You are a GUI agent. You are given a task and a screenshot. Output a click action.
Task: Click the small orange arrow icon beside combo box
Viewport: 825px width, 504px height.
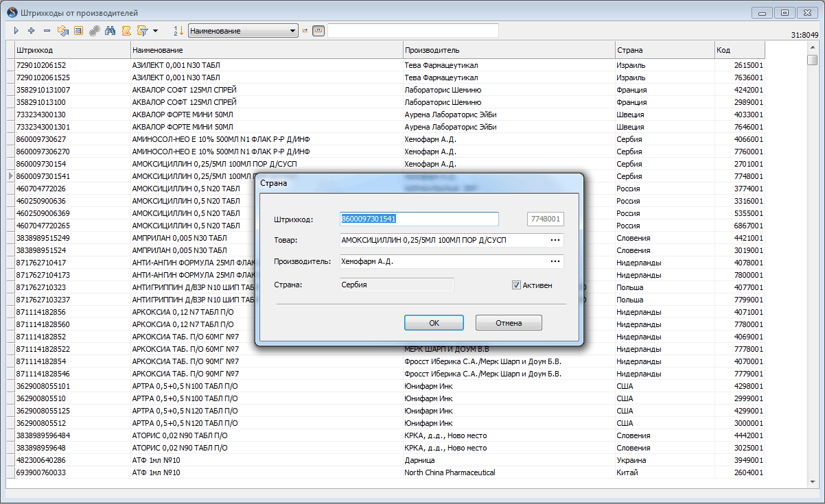pos(305,31)
